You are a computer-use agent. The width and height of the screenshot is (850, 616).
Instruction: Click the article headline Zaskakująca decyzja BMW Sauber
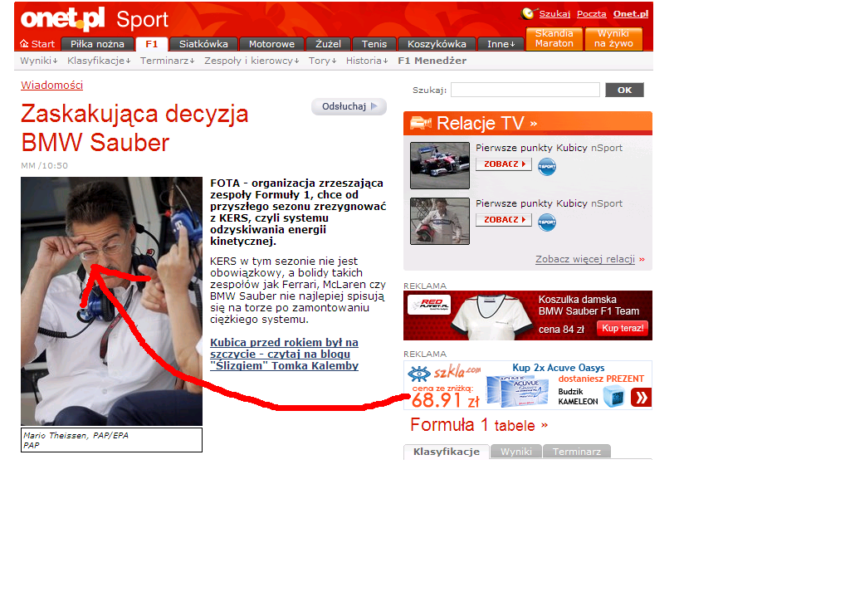134,128
